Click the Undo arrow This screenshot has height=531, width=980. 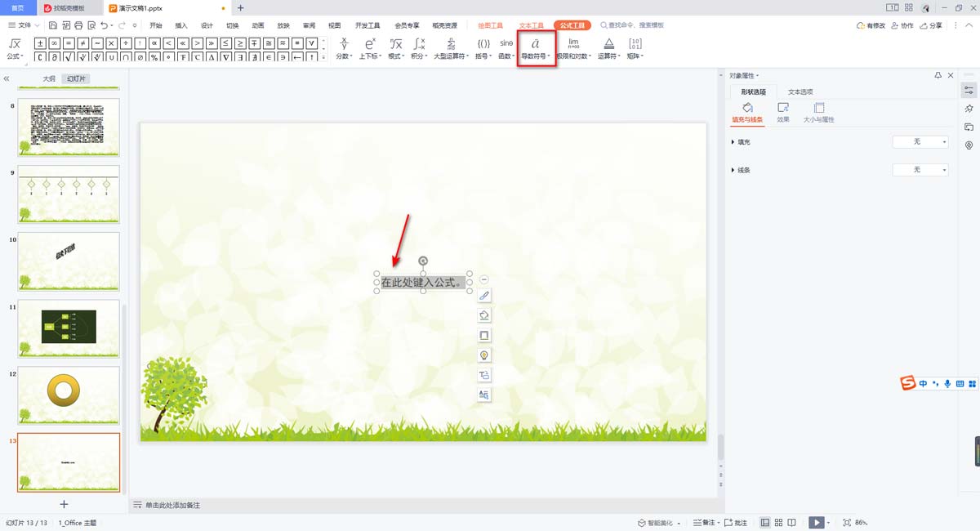(103, 25)
